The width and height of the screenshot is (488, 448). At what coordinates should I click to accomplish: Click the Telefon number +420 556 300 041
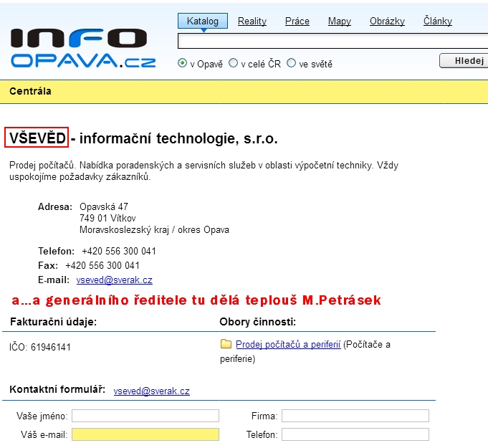coord(119,251)
